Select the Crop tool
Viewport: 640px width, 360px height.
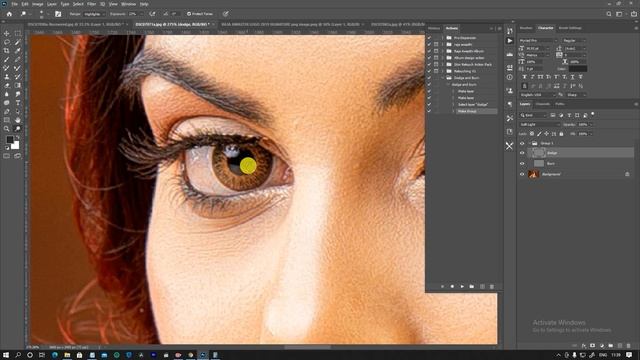(7, 51)
